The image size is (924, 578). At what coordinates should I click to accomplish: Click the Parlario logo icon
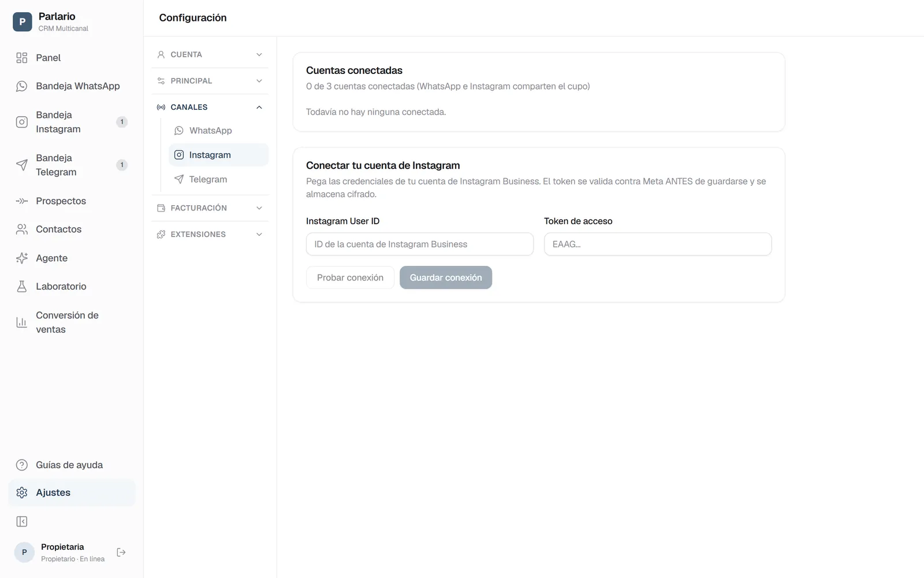coord(23,22)
